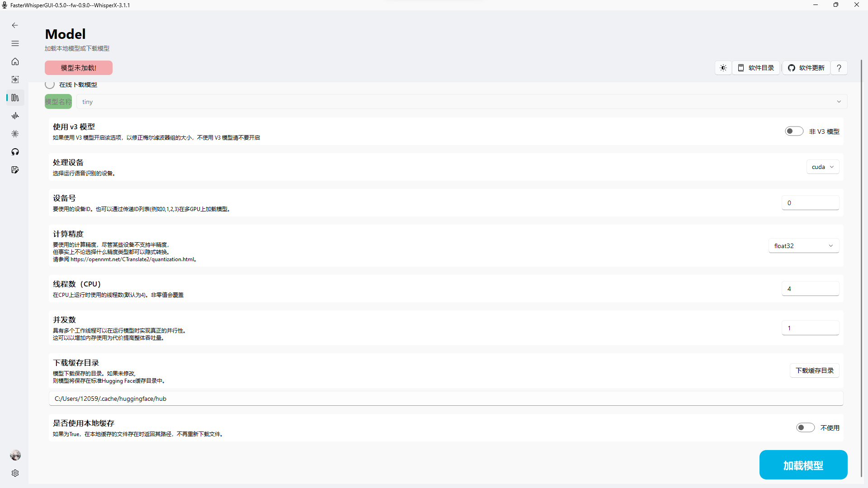Viewport: 868px width, 488px height.
Task: Select the 在线下载模型 radio button
Action: tap(50, 84)
